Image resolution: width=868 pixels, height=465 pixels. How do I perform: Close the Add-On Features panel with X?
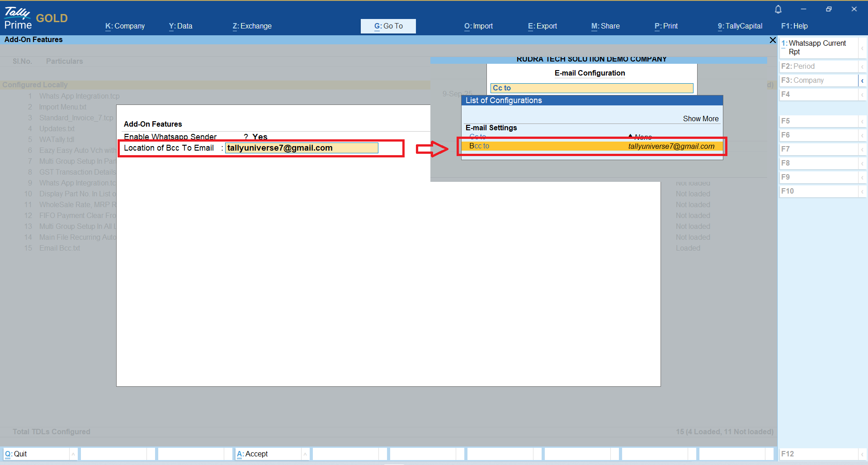click(773, 40)
